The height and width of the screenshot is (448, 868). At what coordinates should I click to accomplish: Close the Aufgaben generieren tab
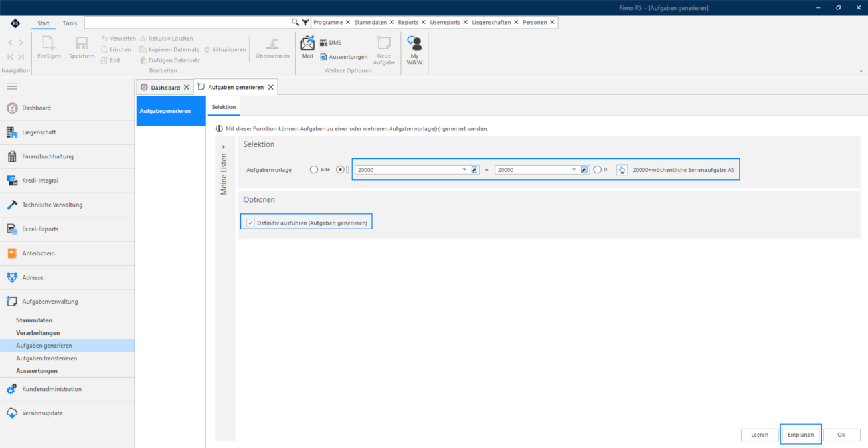coord(270,88)
